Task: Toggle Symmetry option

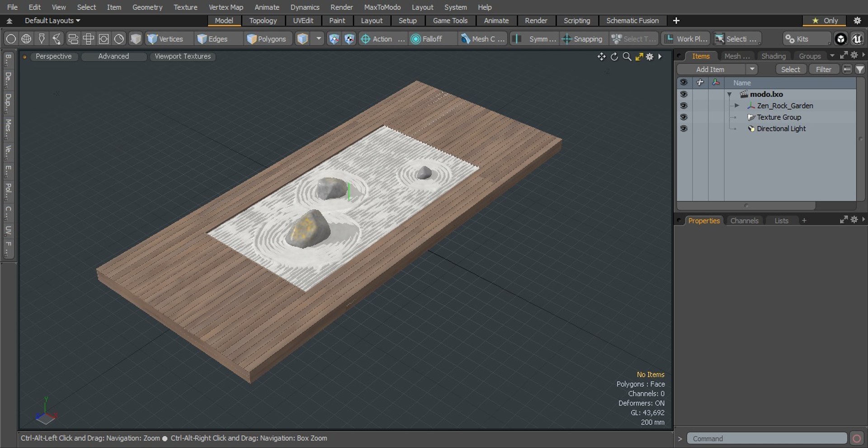Action: pyautogui.click(x=535, y=39)
